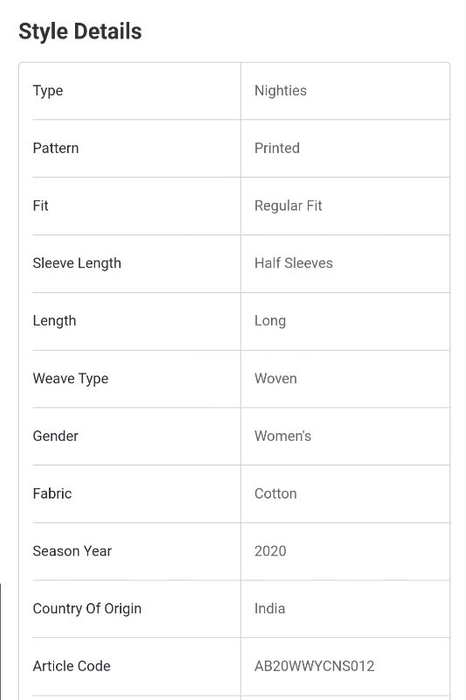
Task: Click article code AB20WWYCNS012
Action: coord(314,667)
